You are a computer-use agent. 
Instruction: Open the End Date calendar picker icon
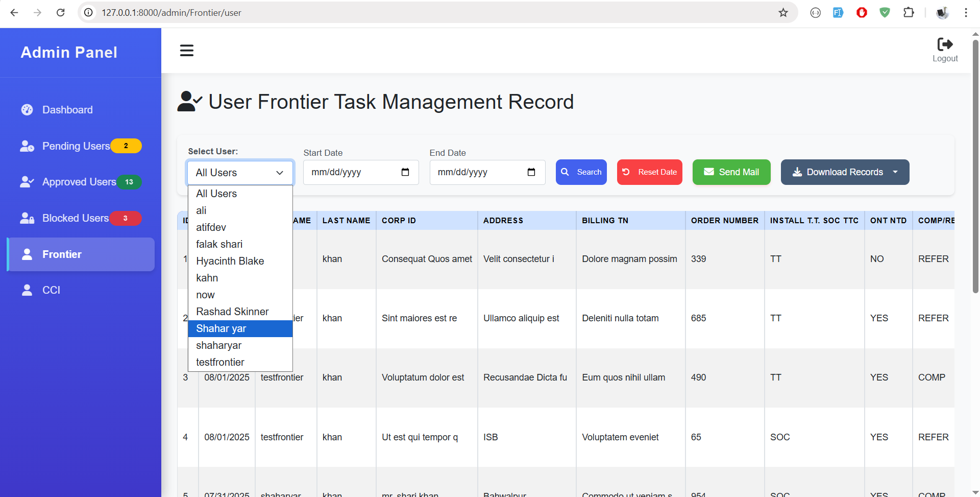(531, 172)
